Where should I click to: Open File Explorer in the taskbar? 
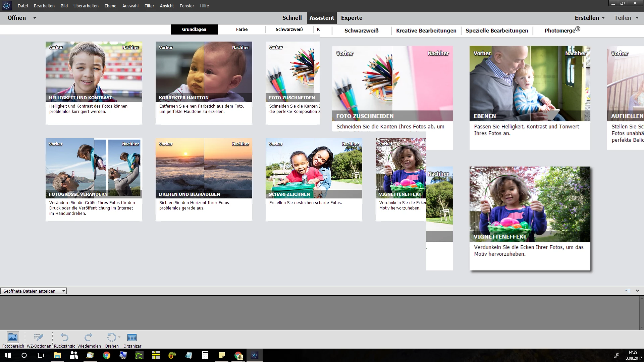point(57,355)
